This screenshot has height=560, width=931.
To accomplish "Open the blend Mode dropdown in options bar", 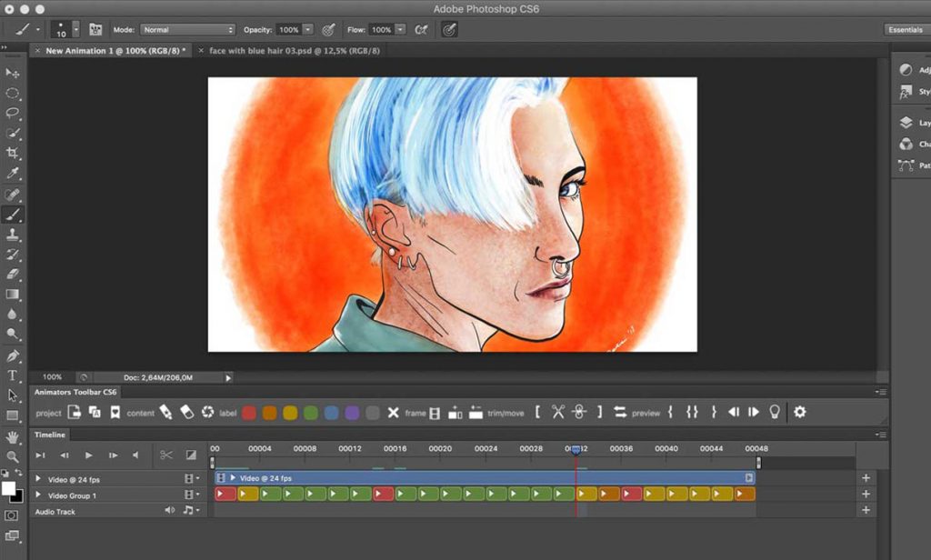I will tap(186, 29).
